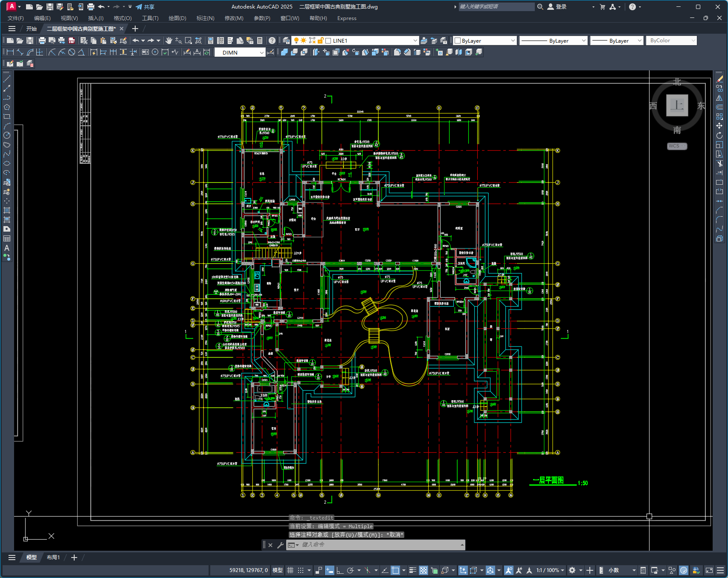The width and height of the screenshot is (728, 578).
Task: Select the Rotate tool in modify toolbar
Action: click(719, 135)
